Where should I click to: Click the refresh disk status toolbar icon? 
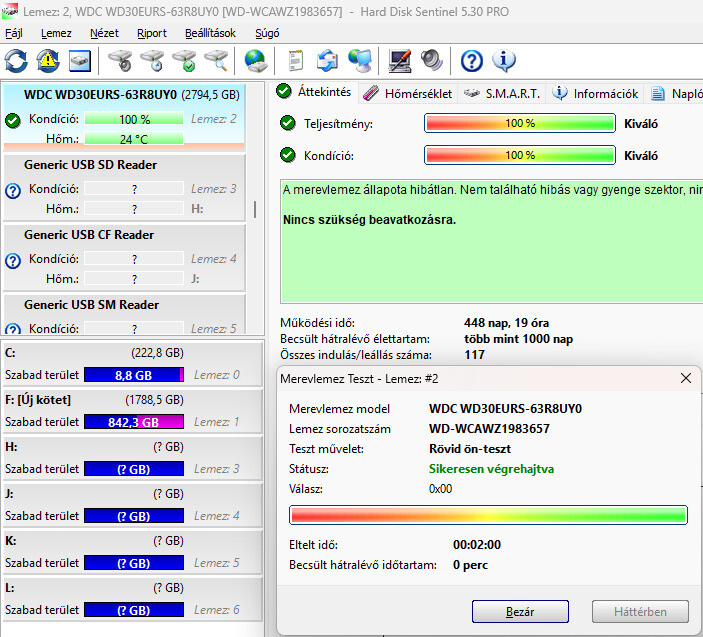coord(17,61)
